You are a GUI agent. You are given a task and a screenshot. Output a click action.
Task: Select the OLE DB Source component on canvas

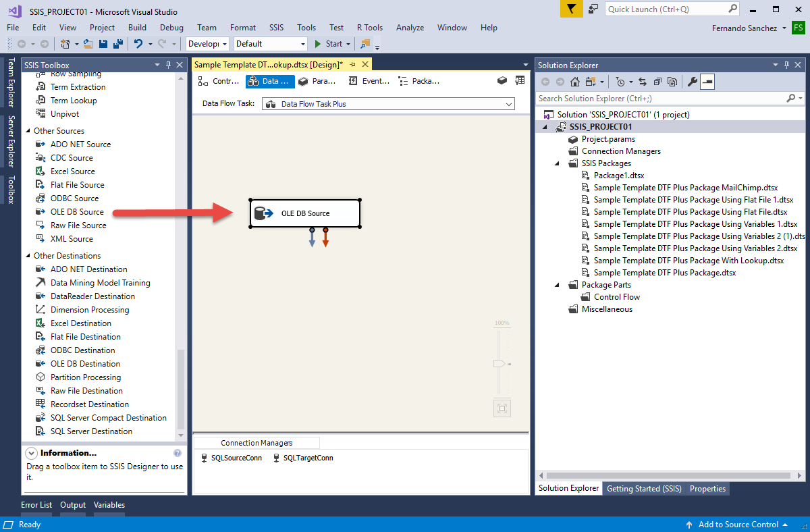[304, 213]
